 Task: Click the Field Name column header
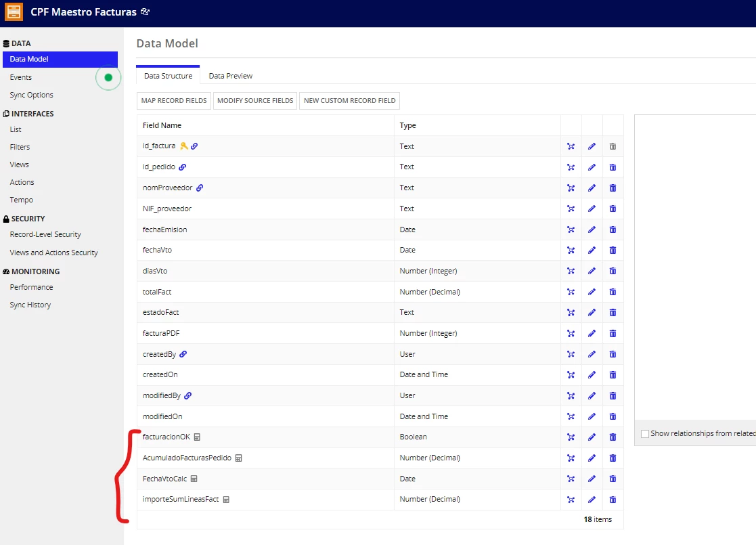[162, 125]
